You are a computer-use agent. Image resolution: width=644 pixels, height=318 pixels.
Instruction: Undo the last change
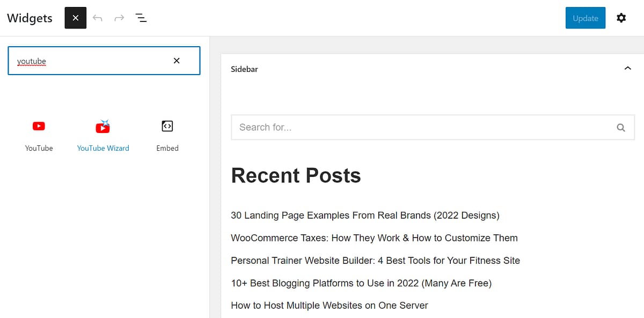click(x=97, y=18)
